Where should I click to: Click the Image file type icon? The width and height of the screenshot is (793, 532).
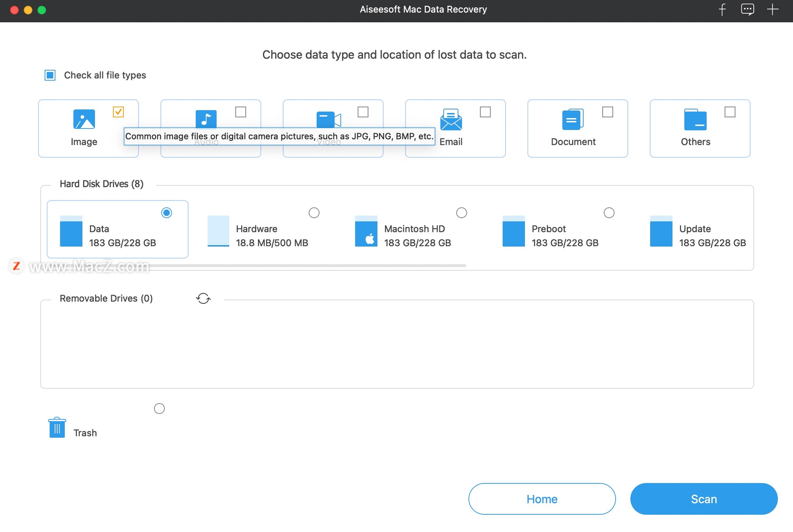point(84,119)
